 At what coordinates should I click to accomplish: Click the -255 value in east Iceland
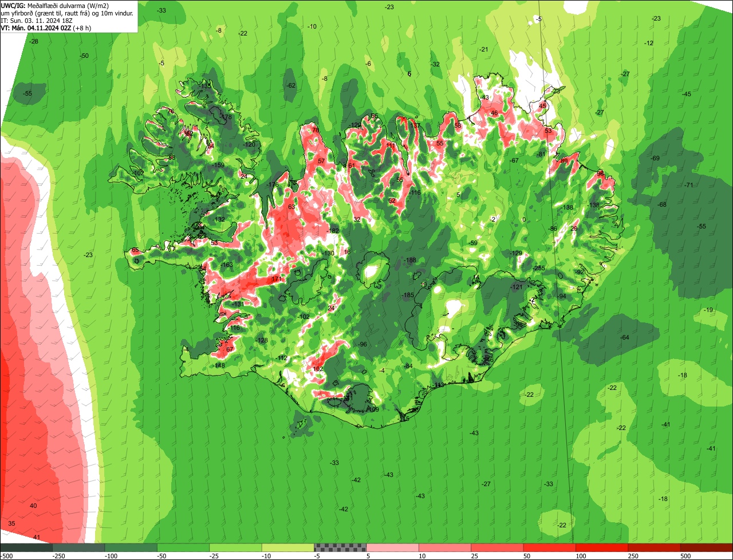[x=539, y=268]
